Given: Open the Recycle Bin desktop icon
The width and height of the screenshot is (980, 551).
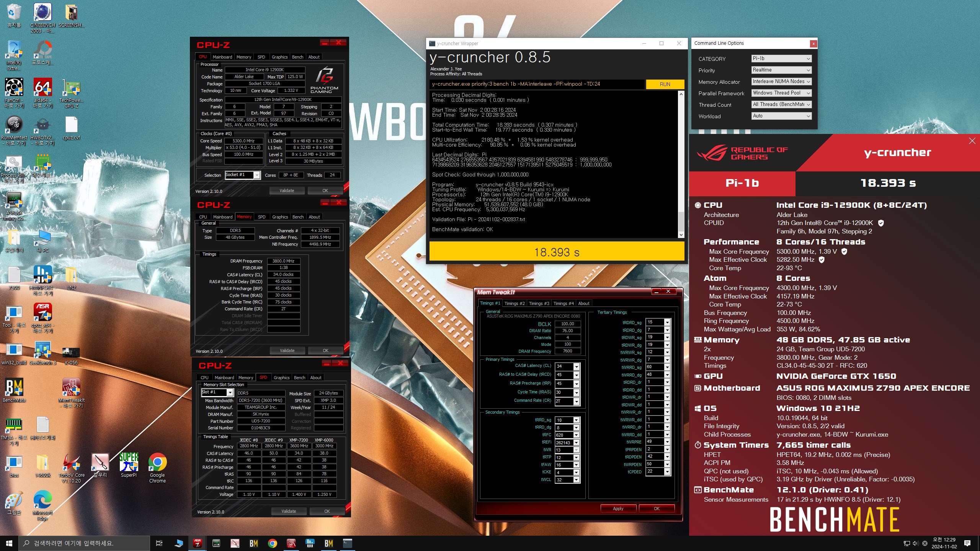Looking at the screenshot, I should [x=14, y=15].
